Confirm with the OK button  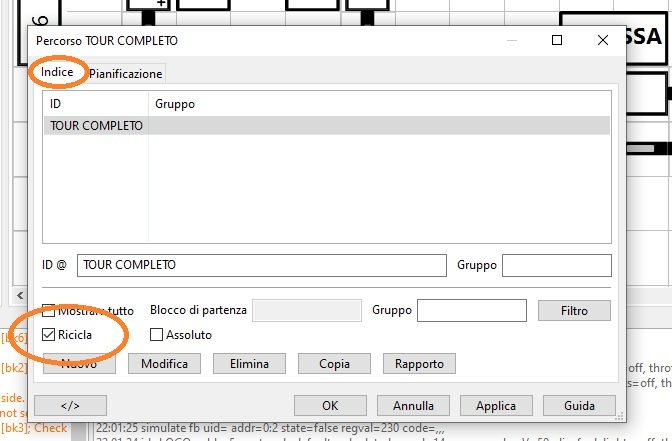click(x=330, y=406)
